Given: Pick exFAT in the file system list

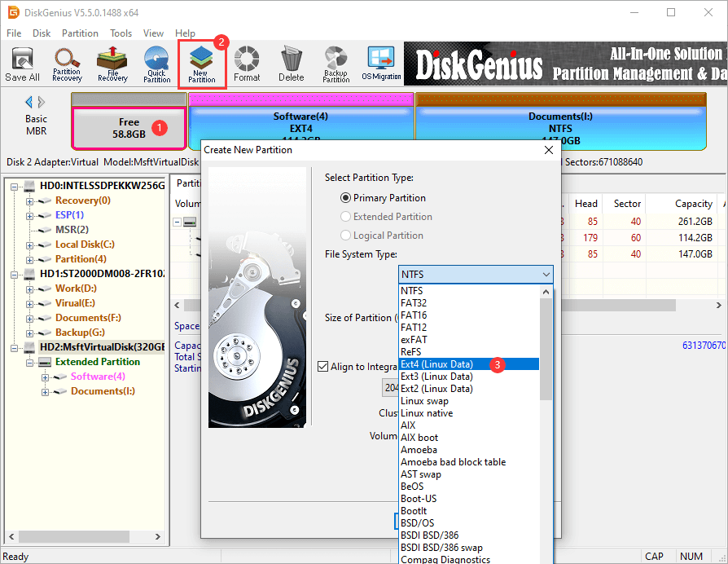Looking at the screenshot, I should tap(414, 339).
